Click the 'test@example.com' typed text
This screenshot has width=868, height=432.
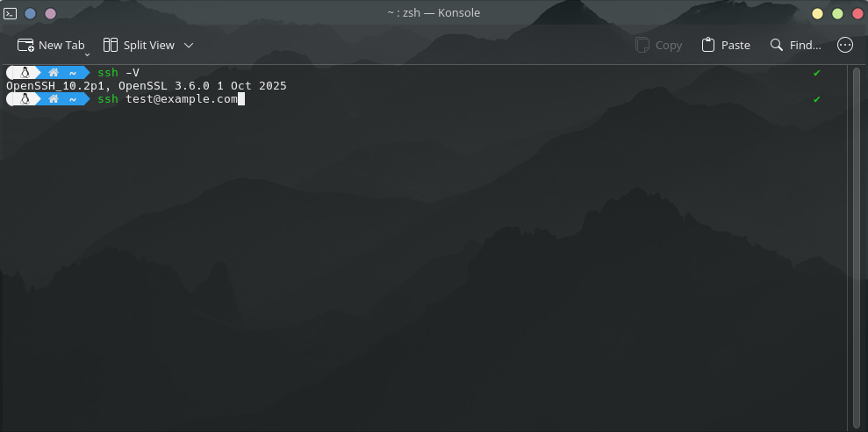click(182, 99)
